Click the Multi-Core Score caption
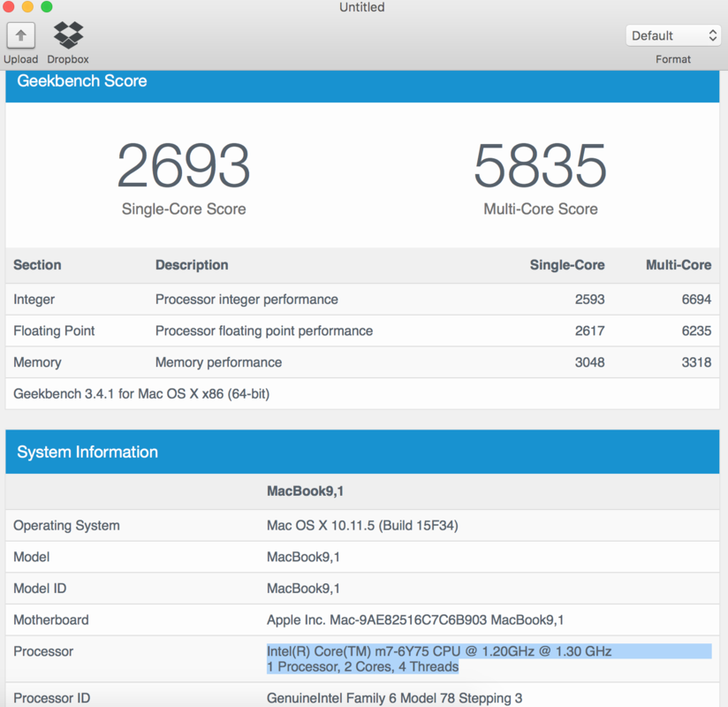 coord(541,209)
